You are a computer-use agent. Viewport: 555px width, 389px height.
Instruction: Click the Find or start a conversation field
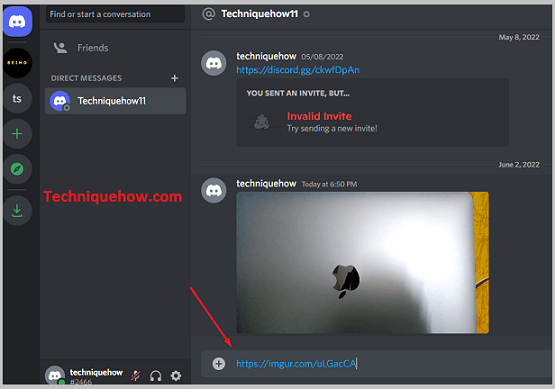115,14
